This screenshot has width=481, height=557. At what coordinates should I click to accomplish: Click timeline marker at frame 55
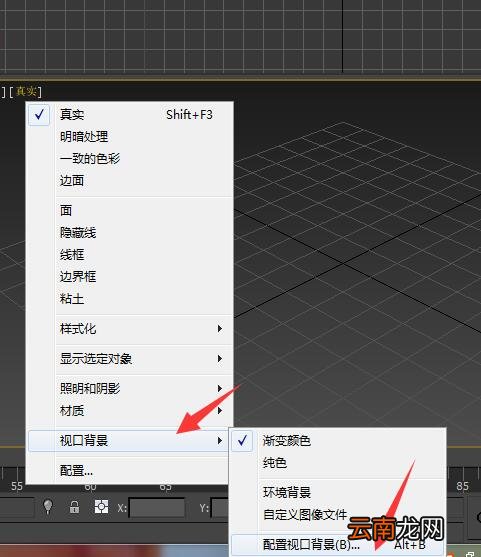[17, 486]
